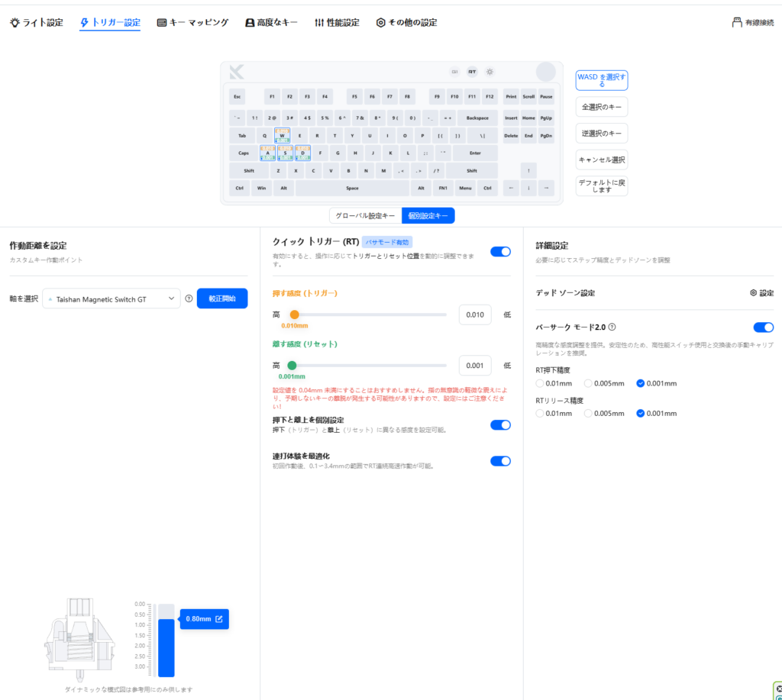Open the 性能設定 tab

point(336,23)
